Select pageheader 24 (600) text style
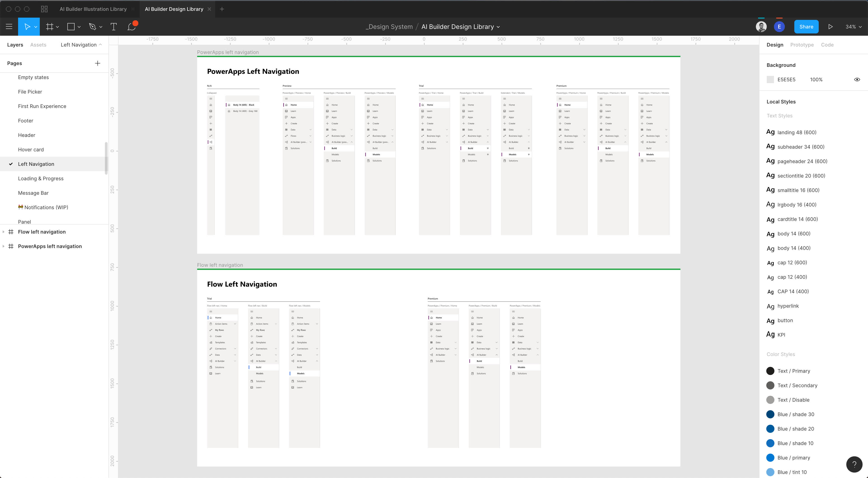This screenshot has height=478, width=868. 797,161
